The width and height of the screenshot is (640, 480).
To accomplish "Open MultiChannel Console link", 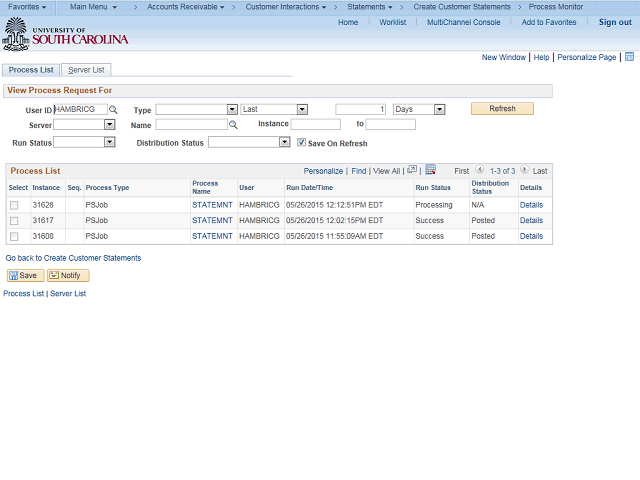I will (x=464, y=22).
